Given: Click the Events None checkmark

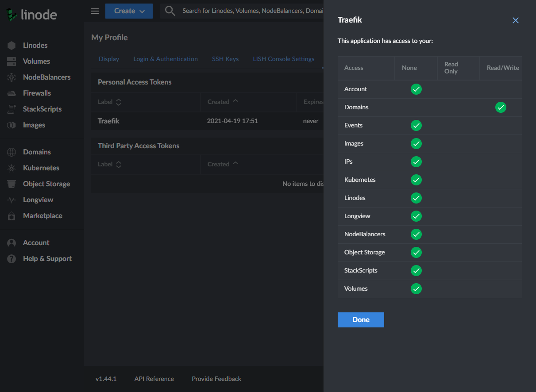Looking at the screenshot, I should pyautogui.click(x=416, y=125).
